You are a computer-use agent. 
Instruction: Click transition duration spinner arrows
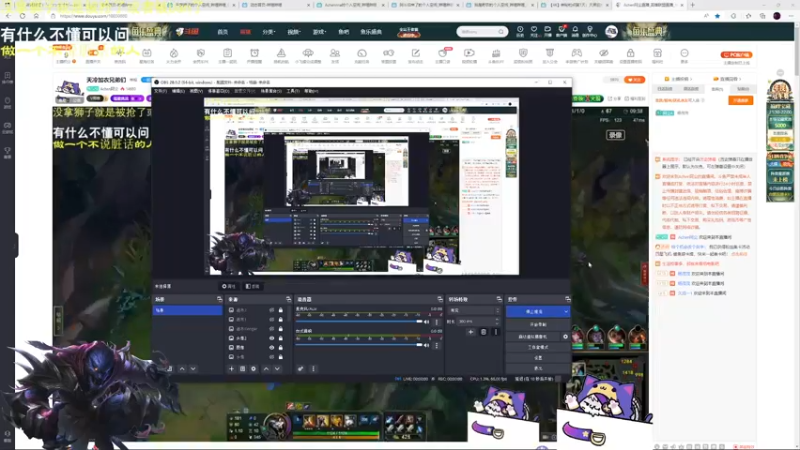[x=497, y=321]
